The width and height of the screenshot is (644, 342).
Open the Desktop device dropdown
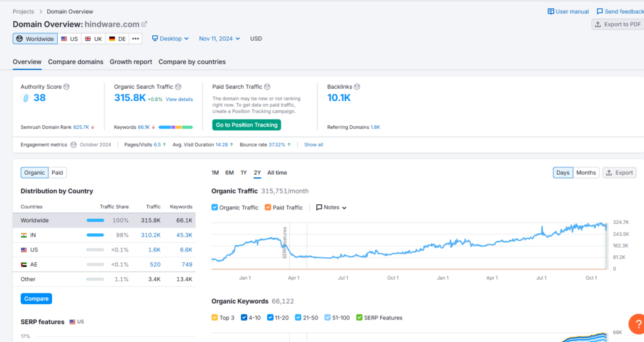pos(170,38)
